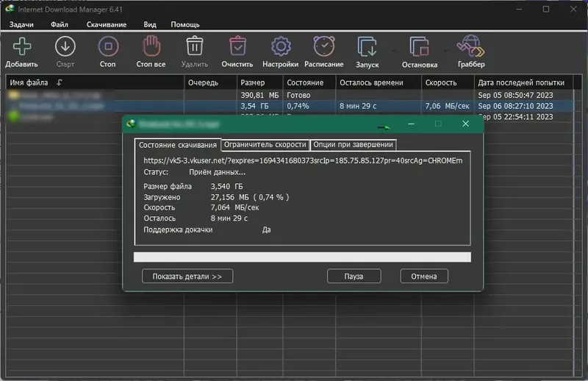Select the 390,81 МБ Готово download row

tap(290, 95)
